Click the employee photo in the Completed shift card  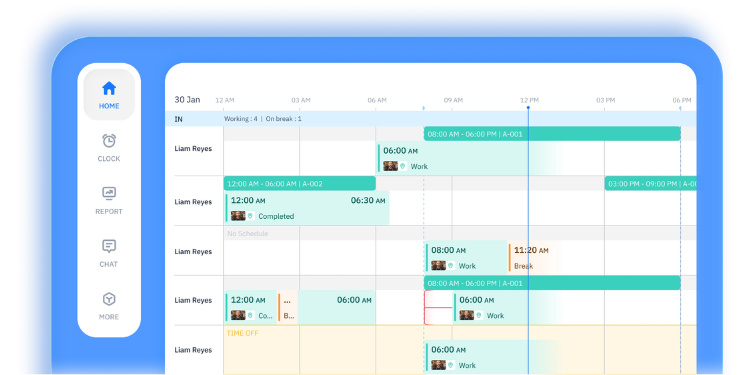238,216
